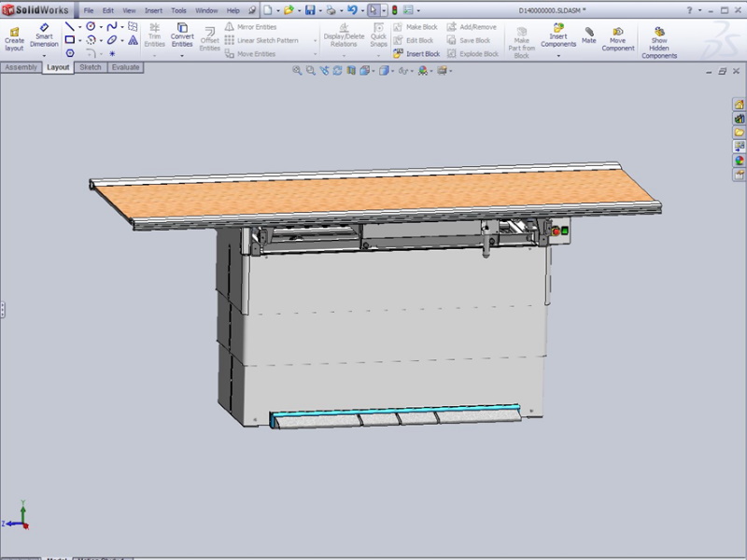Activate Move Component tool

tap(618, 35)
